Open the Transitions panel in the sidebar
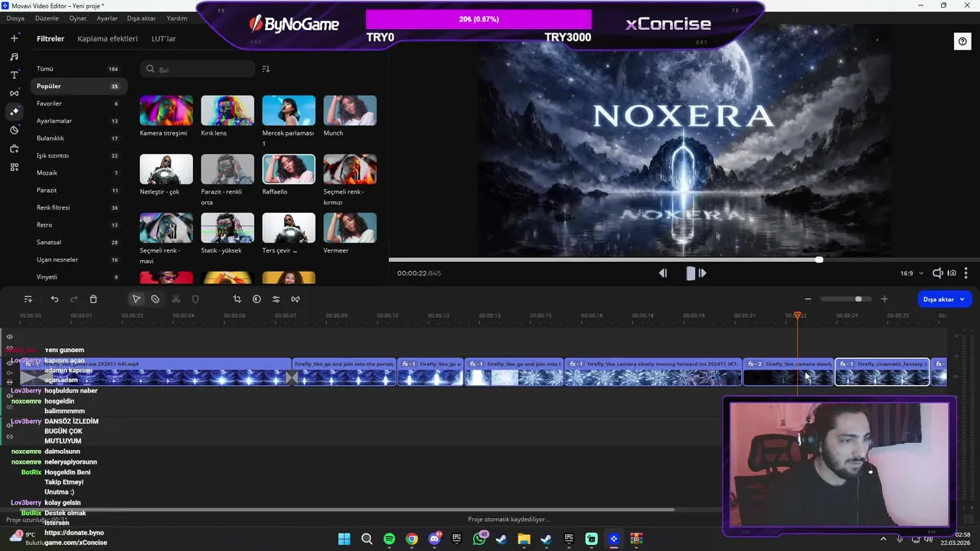The image size is (980, 551). (14, 93)
